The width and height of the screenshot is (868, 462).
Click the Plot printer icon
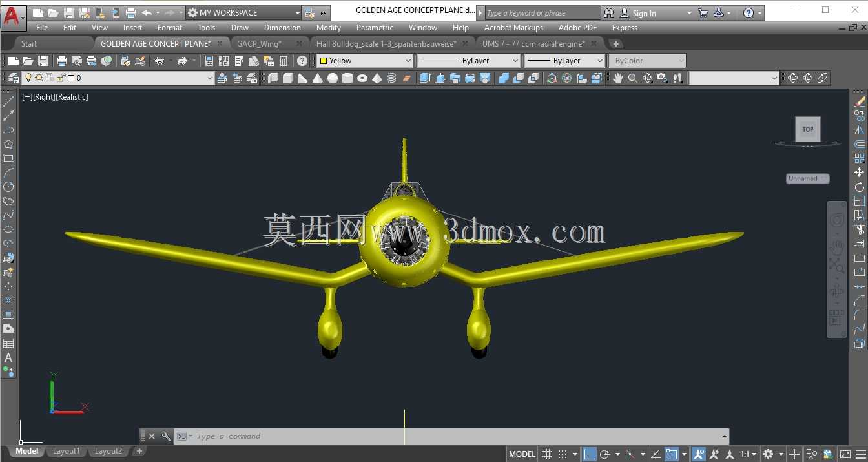click(62, 61)
